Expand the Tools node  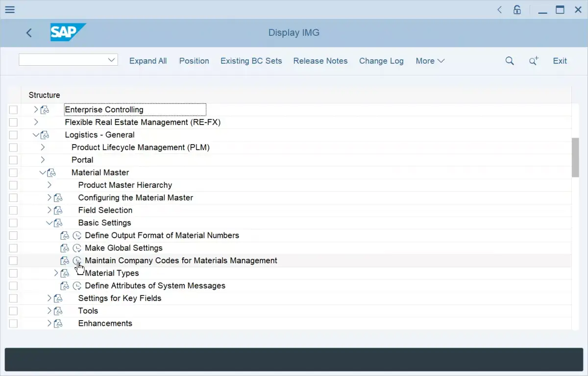(x=49, y=311)
